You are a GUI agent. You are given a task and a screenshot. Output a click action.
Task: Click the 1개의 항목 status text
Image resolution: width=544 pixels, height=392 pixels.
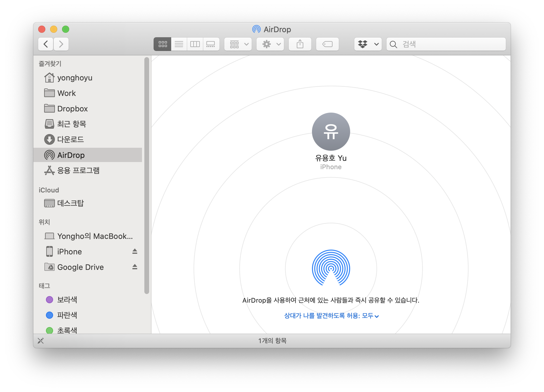(x=272, y=341)
